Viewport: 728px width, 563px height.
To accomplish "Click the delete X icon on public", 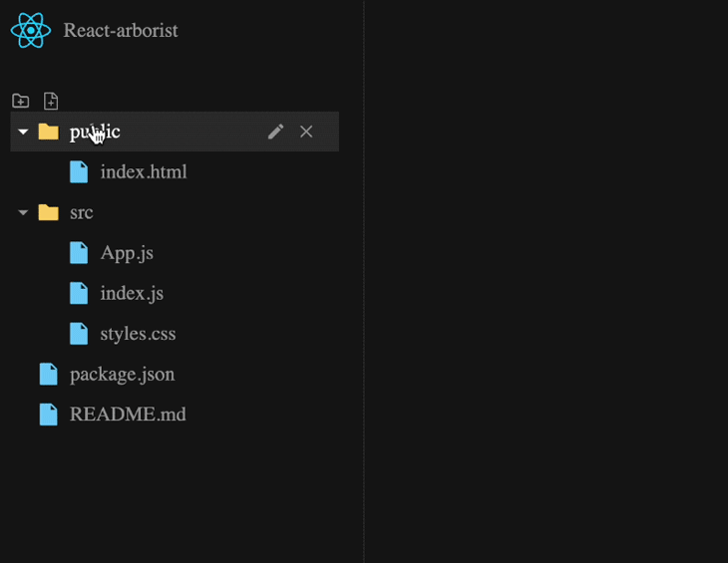I will 306,132.
